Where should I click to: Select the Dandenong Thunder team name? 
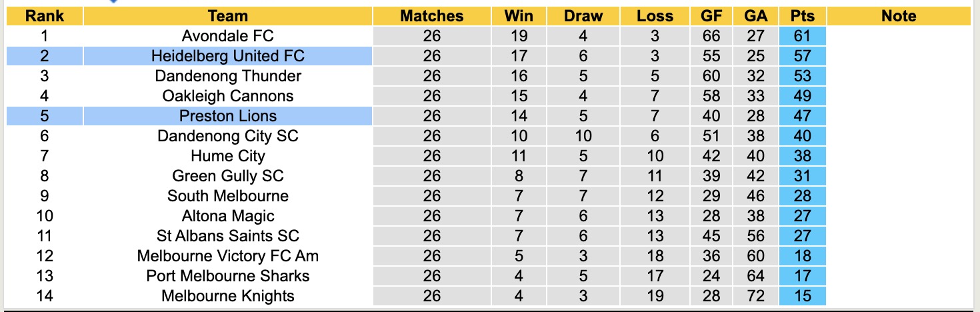[x=227, y=76]
